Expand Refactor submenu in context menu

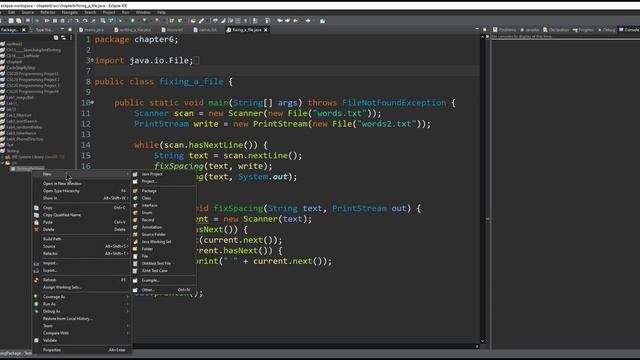click(81, 253)
